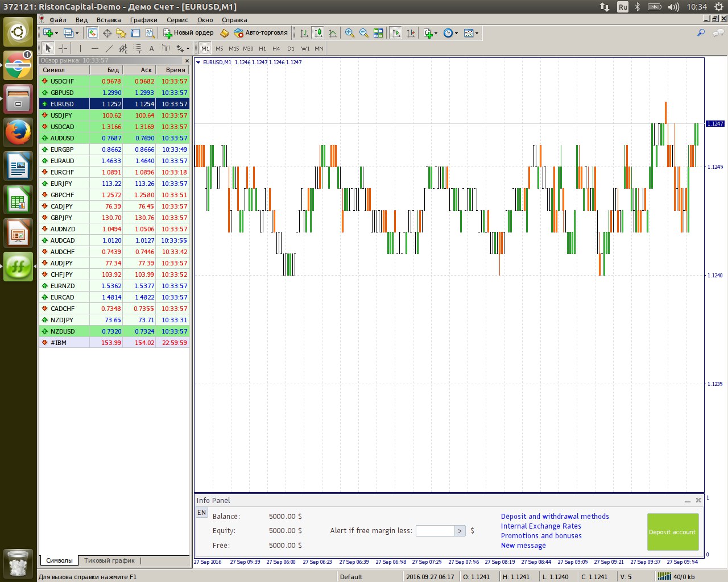Toggle the Авто-торговля auto trading button
Viewport: 728px width, 582px height.
261,33
